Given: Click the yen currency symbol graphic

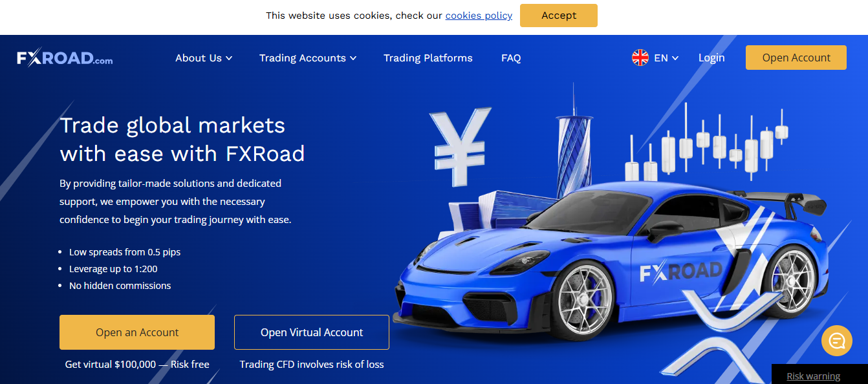Looking at the screenshot, I should [461, 147].
